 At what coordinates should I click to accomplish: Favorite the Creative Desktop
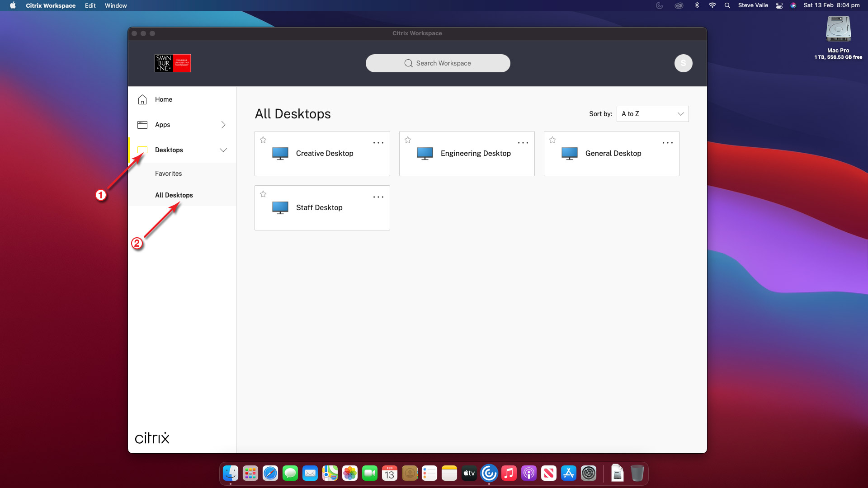tap(263, 140)
